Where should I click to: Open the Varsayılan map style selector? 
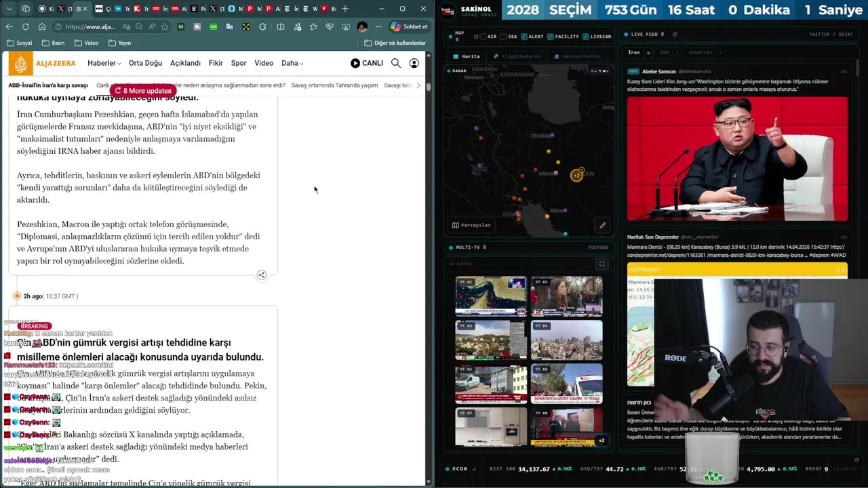(471, 225)
